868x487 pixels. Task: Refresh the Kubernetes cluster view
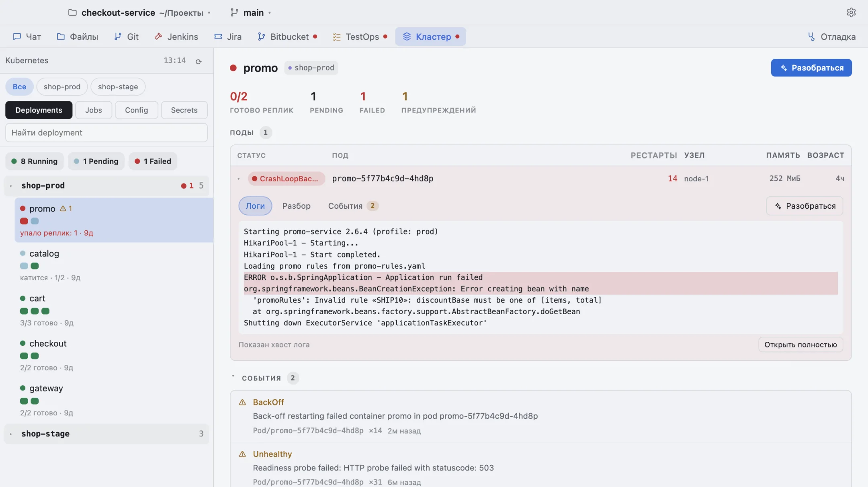pyautogui.click(x=199, y=62)
